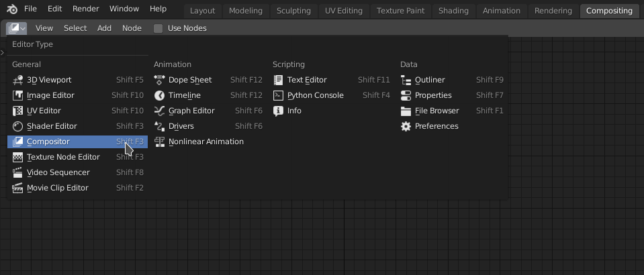Select the Compositing workspace tab
644x275 pixels.
pos(610,11)
